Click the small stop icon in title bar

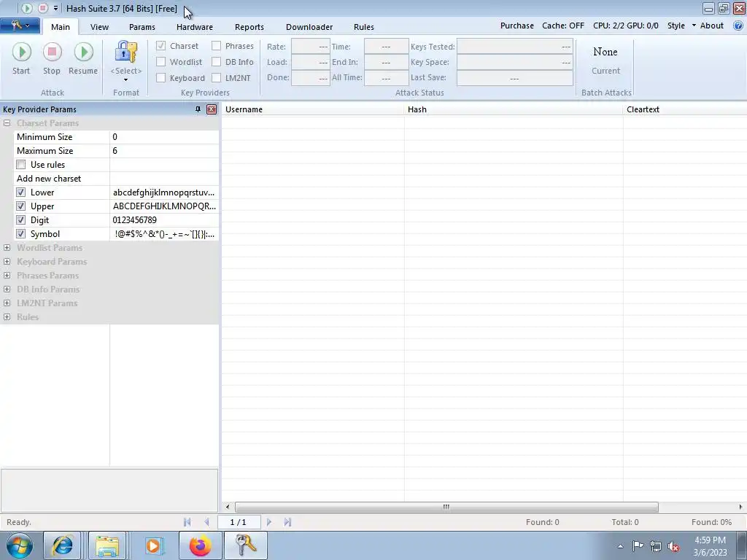click(x=43, y=8)
